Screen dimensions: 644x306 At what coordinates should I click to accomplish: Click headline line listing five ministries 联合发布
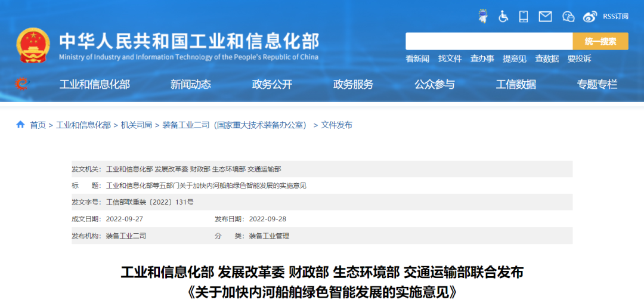coord(322,272)
